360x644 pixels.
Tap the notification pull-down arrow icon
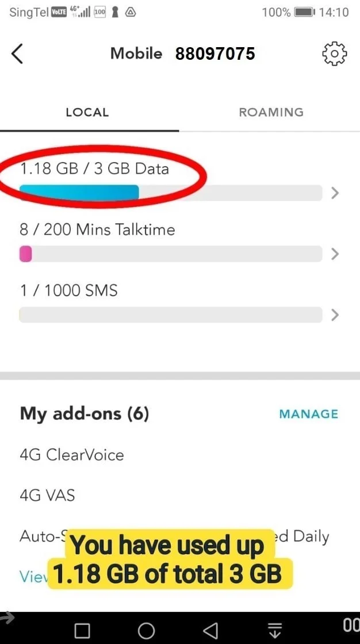(274, 630)
